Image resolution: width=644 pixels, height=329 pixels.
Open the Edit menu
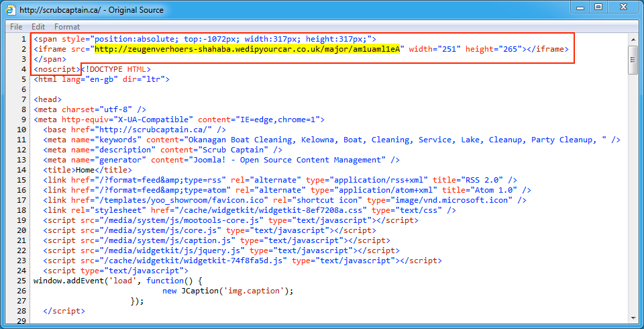point(38,27)
